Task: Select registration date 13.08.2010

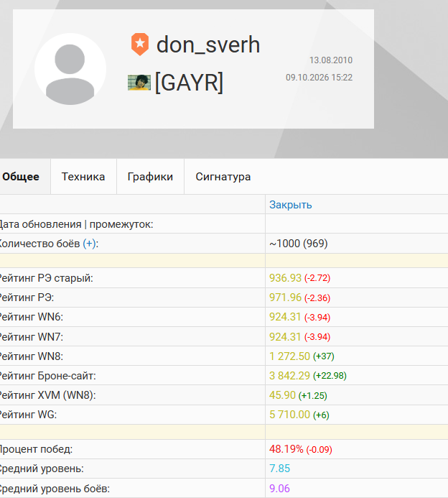Action: [x=331, y=60]
